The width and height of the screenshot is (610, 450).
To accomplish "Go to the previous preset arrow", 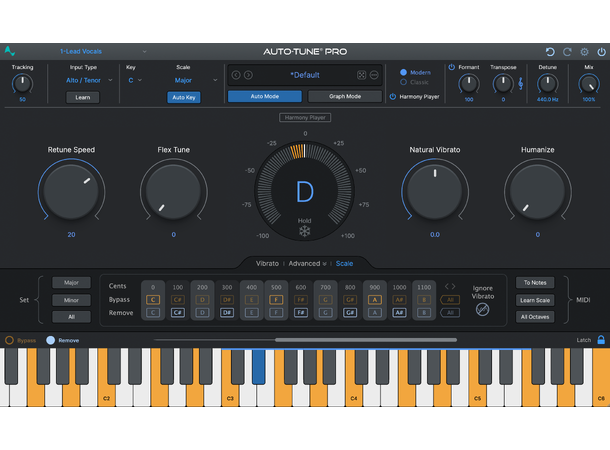I will (x=236, y=75).
